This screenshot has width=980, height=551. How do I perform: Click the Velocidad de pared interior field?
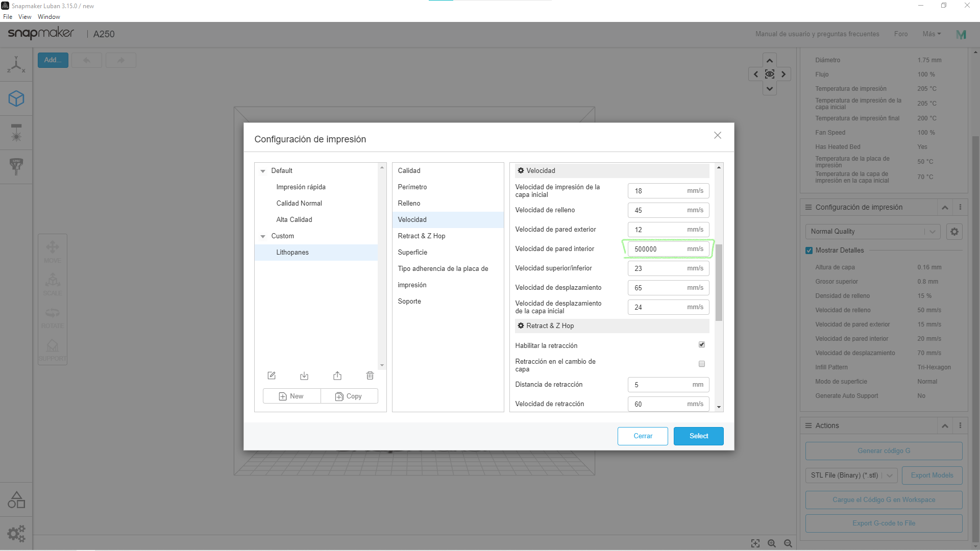tap(658, 249)
